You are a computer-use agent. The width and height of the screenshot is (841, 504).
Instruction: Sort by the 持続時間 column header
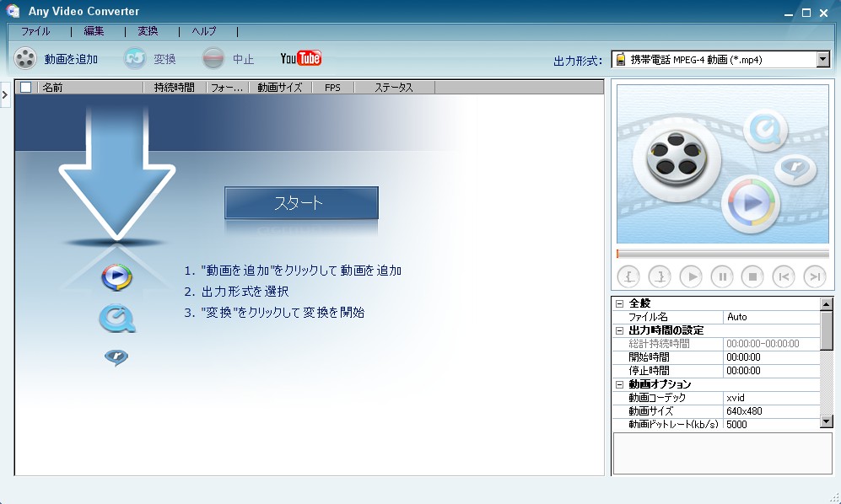(175, 87)
